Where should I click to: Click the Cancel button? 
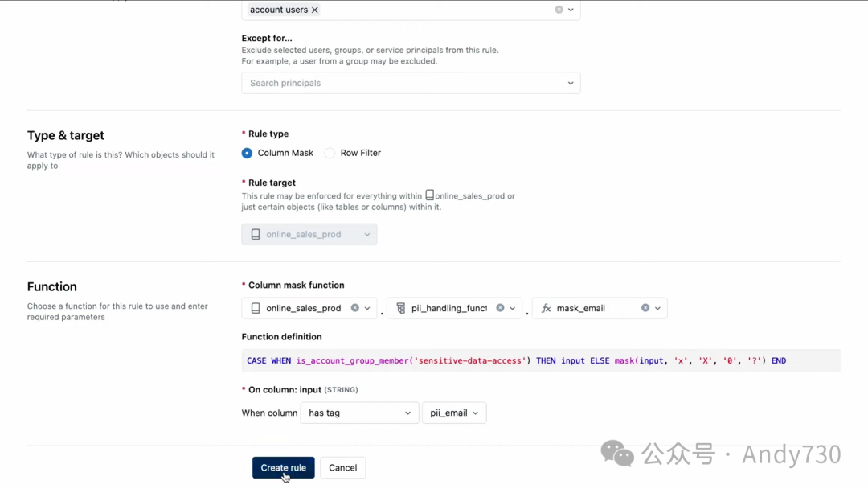(x=342, y=468)
